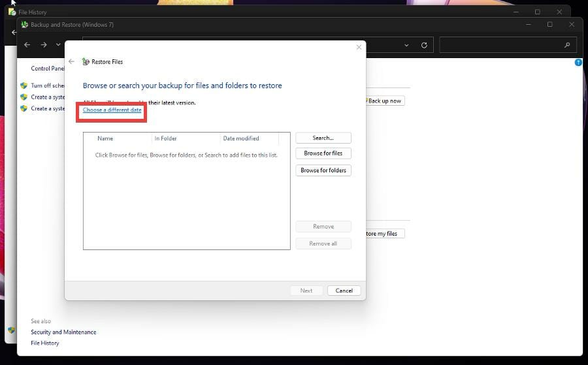Click Browse for folders button
588x365 pixels.
coord(323,170)
